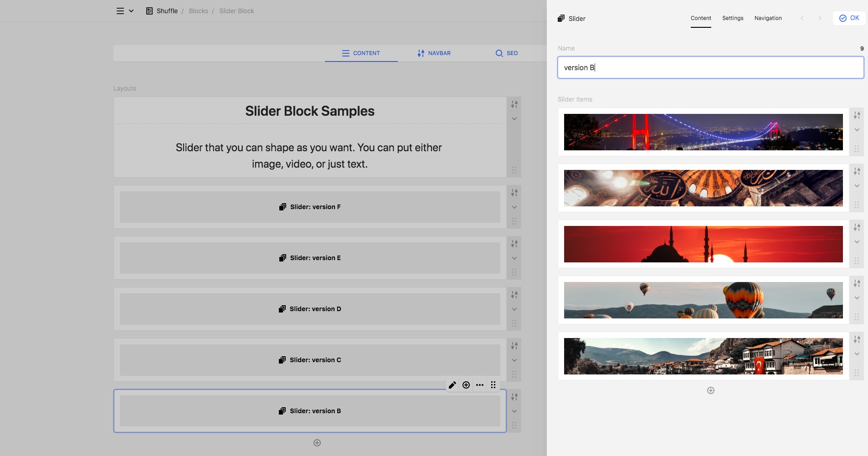Open the hamburger menu at top left

tap(120, 11)
